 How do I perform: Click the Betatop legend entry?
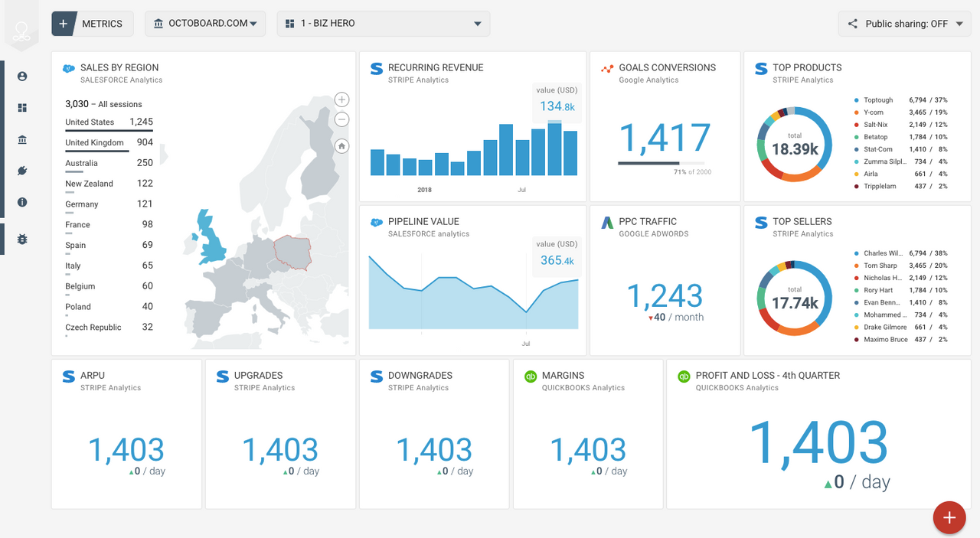click(900, 137)
